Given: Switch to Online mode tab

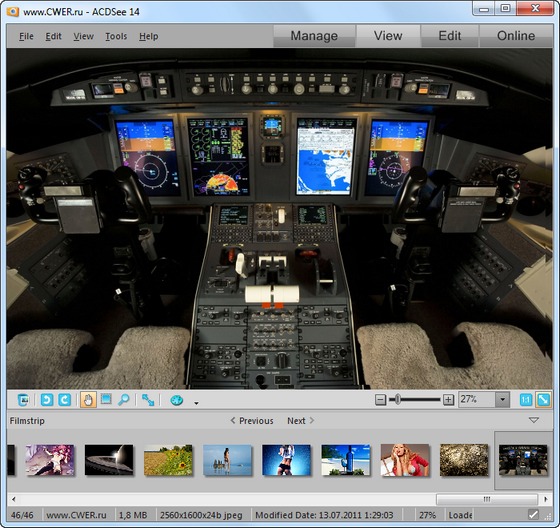Looking at the screenshot, I should [x=516, y=36].
